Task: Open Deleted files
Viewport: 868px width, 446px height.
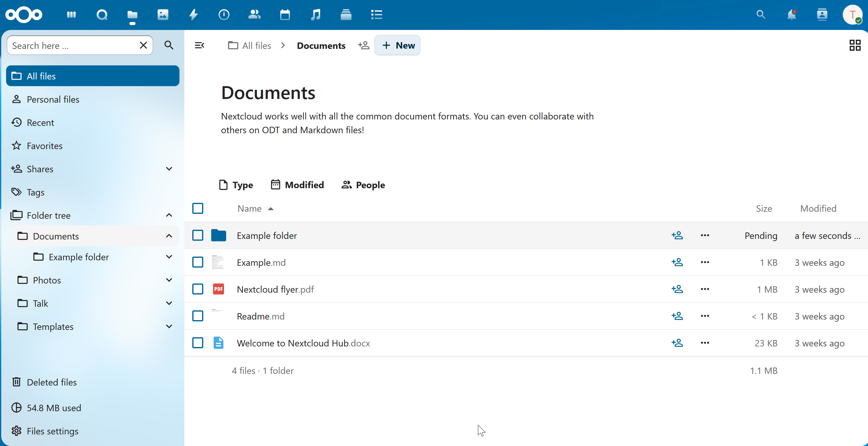Action: click(93, 382)
